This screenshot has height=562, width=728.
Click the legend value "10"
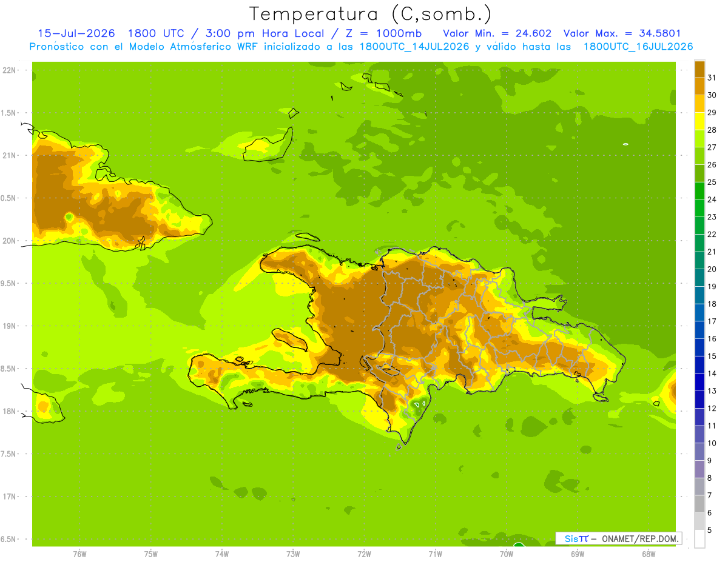point(712,443)
